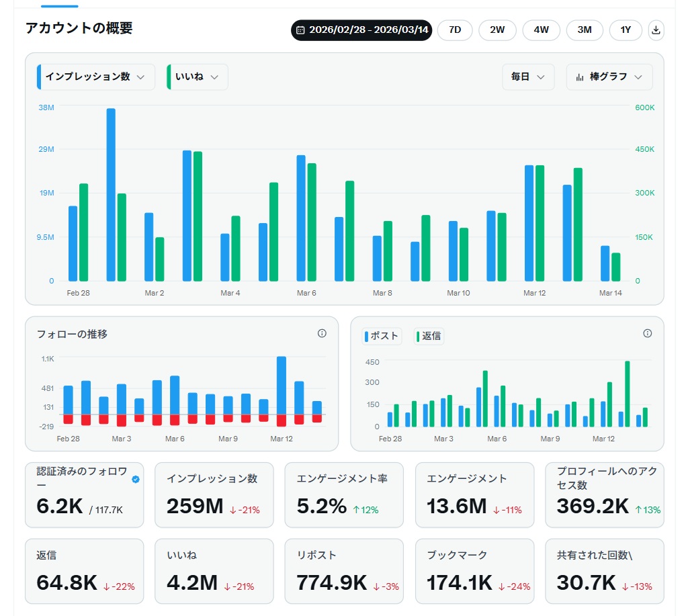686x616 pixels.
Task: Open the インプレッション数 metric dropdown
Action: tap(94, 77)
